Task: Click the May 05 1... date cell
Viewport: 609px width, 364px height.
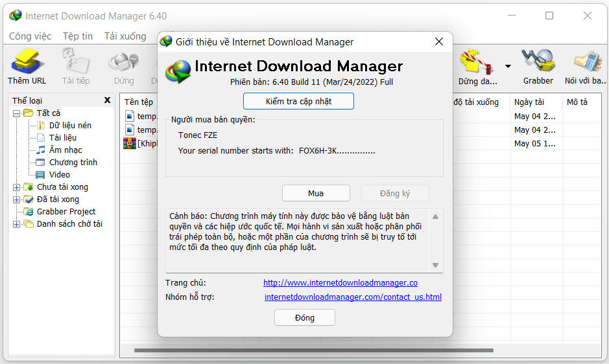Action: [x=535, y=144]
